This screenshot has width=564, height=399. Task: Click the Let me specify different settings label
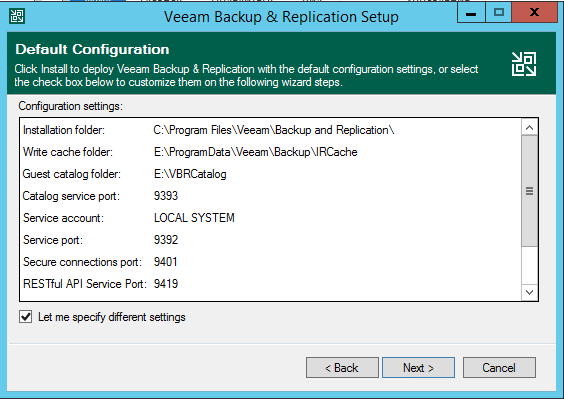point(112,317)
